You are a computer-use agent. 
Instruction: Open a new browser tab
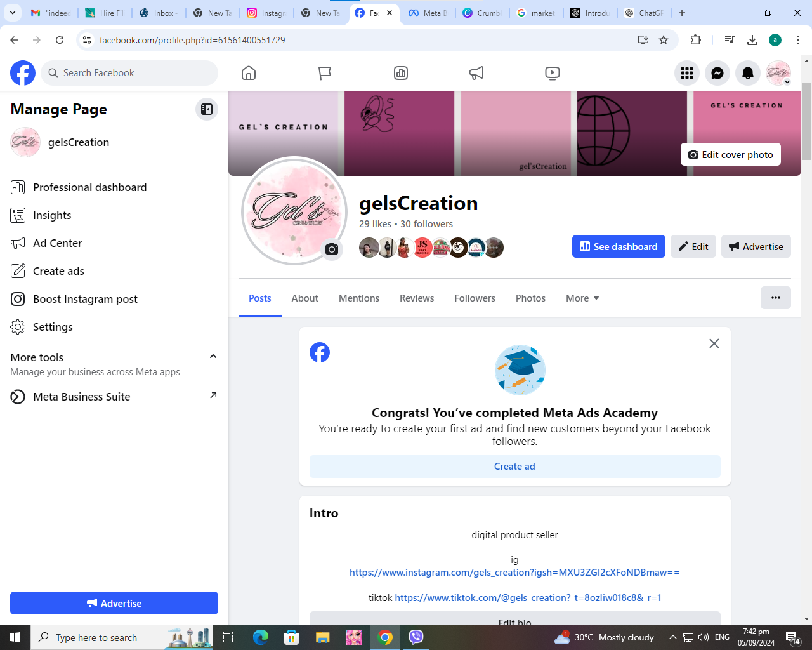point(682,13)
